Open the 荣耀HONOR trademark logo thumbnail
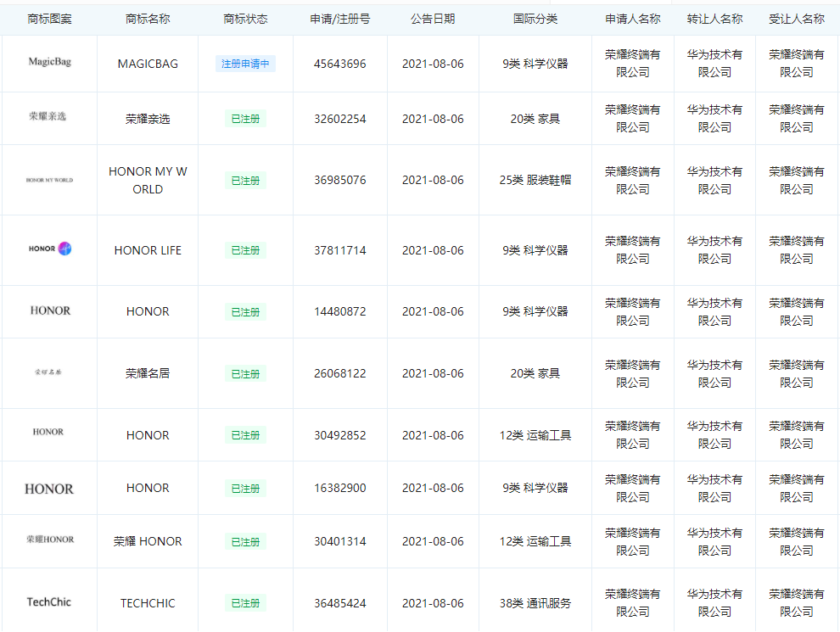 50,540
